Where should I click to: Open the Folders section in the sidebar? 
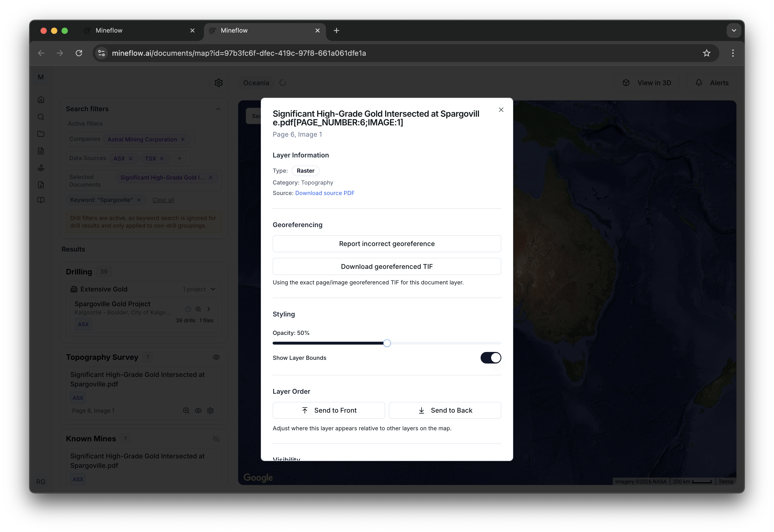click(41, 134)
